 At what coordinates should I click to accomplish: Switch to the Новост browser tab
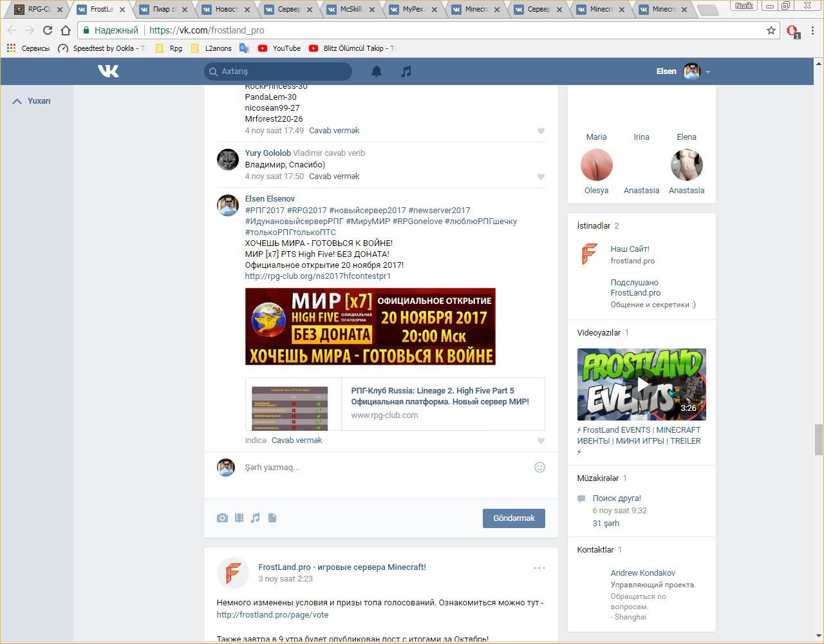tap(225, 10)
